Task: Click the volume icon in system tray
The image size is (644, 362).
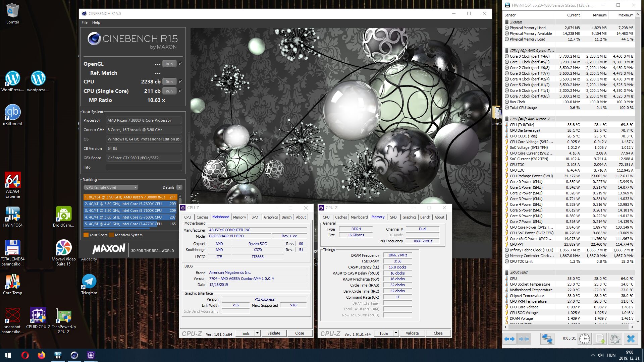Action: pos(600,355)
